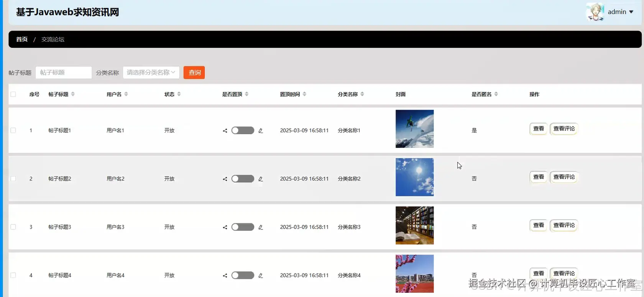Click the site title 基于Javaweb求知资讯网

coord(67,12)
